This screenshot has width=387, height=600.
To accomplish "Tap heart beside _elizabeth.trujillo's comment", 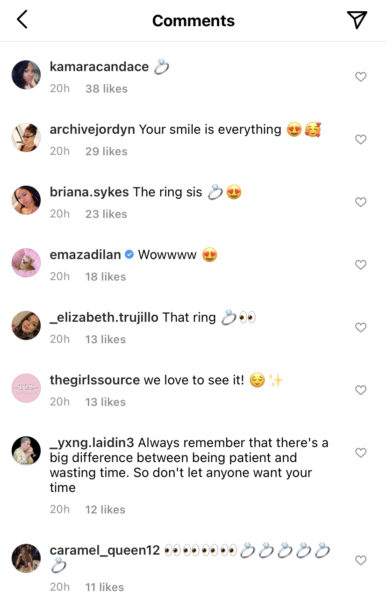I will 361,327.
